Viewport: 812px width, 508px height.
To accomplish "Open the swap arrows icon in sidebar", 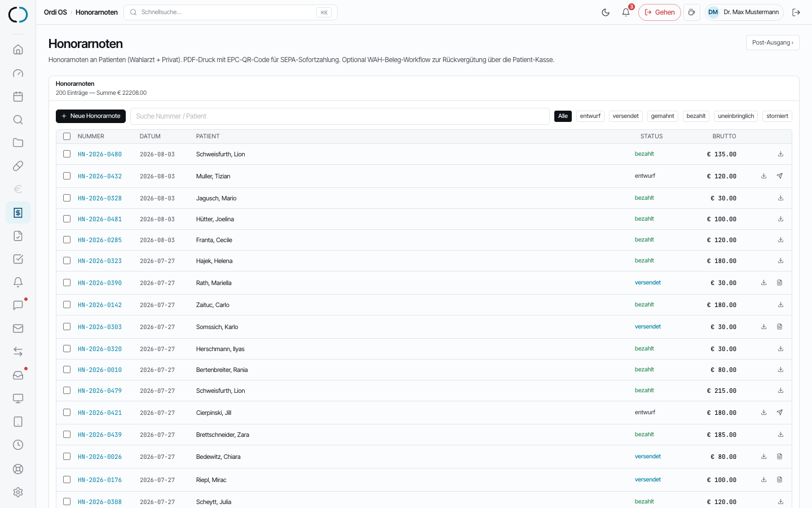I will pyautogui.click(x=18, y=352).
